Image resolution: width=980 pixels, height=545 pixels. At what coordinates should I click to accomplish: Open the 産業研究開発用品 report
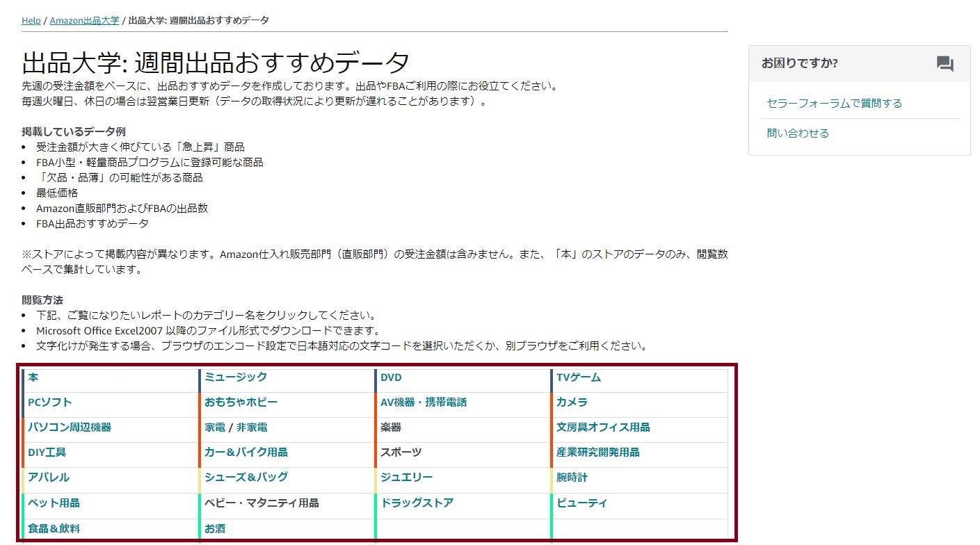(x=598, y=453)
